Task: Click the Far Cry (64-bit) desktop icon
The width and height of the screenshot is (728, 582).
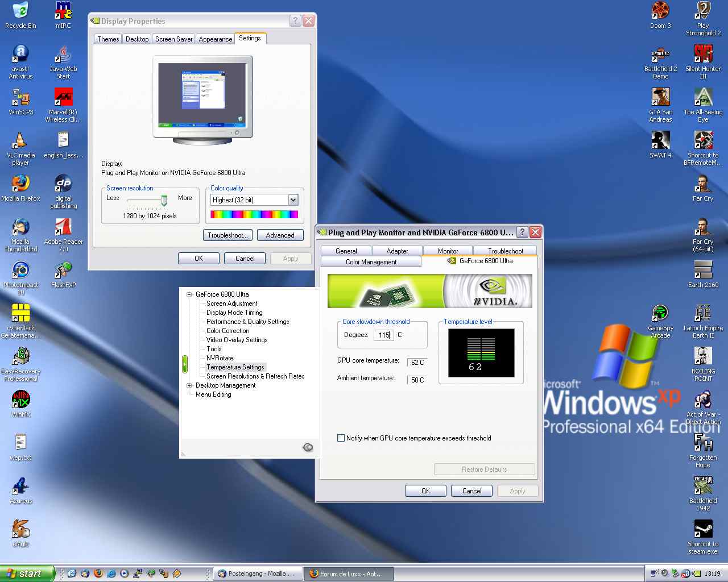Action: pos(703,235)
